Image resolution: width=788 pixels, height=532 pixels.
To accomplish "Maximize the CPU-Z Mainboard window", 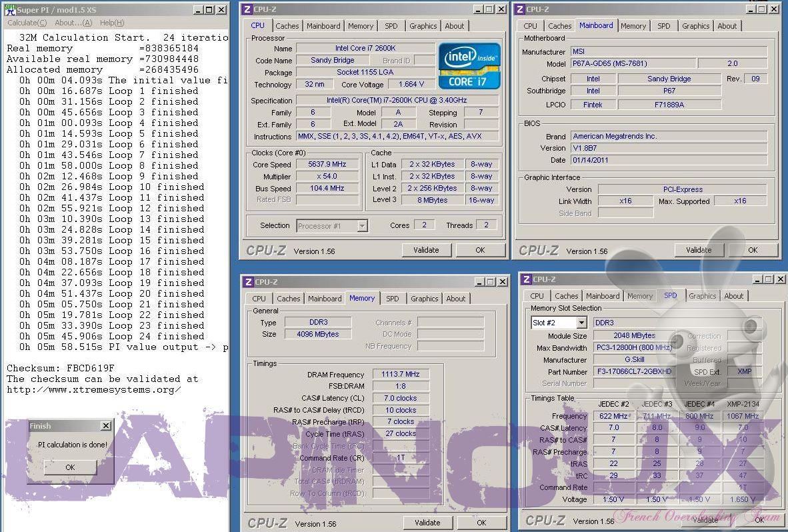I will click(x=761, y=9).
